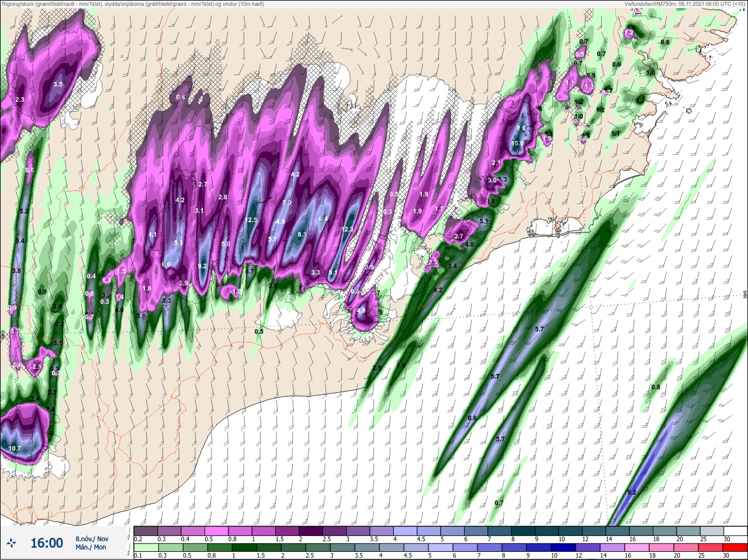Screen dimensions: 748x560
Task: Click the 2.8 precipitation value on the map
Action: click(223, 198)
